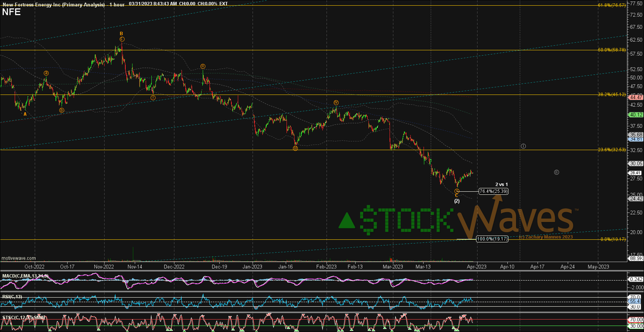Select the orange 'B' wave label
This screenshot has width=644, height=332.
122,33
